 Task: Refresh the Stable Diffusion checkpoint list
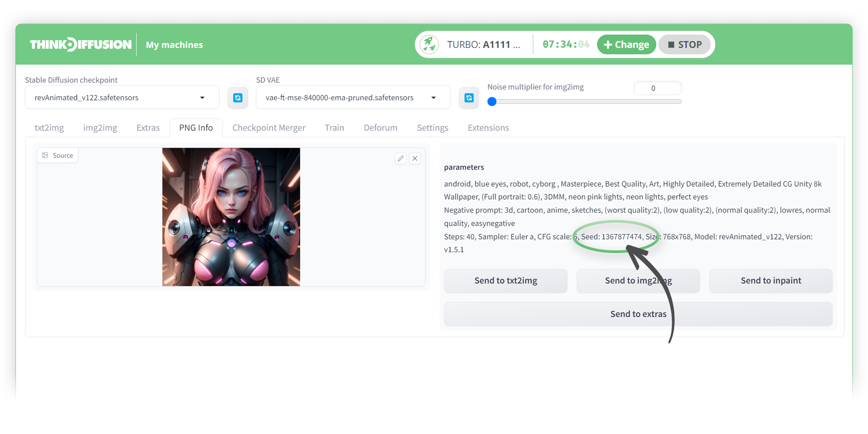click(238, 98)
